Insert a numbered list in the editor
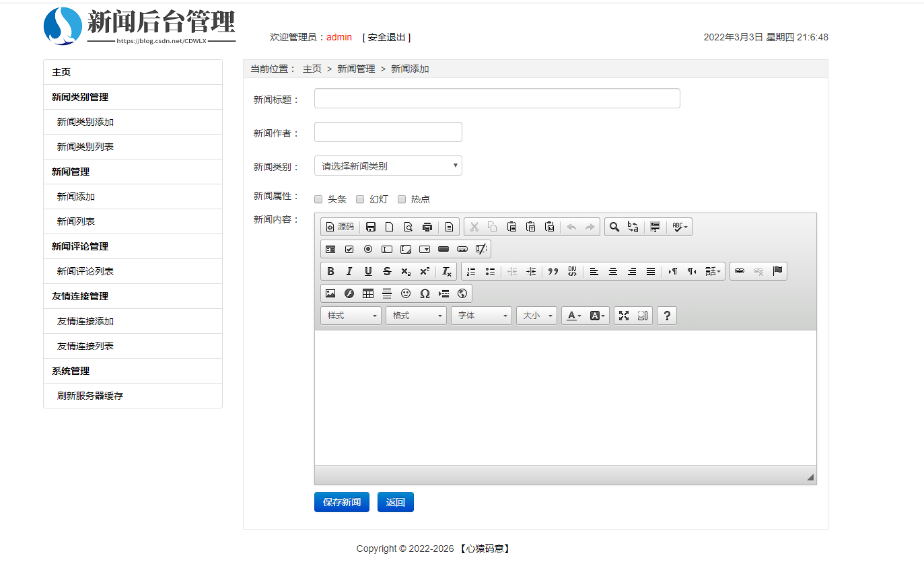 tap(470, 271)
